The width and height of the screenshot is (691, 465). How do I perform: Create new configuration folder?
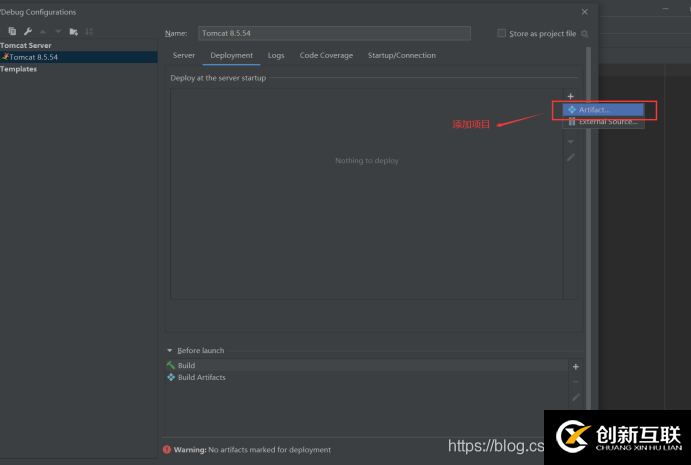pos(74,31)
